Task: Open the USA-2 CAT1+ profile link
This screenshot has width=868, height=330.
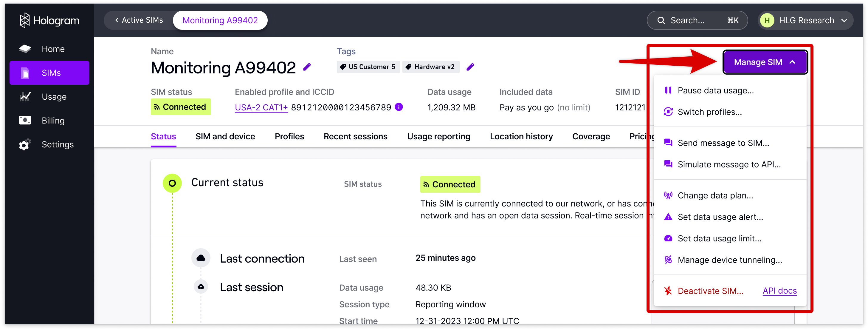Action: [x=261, y=108]
